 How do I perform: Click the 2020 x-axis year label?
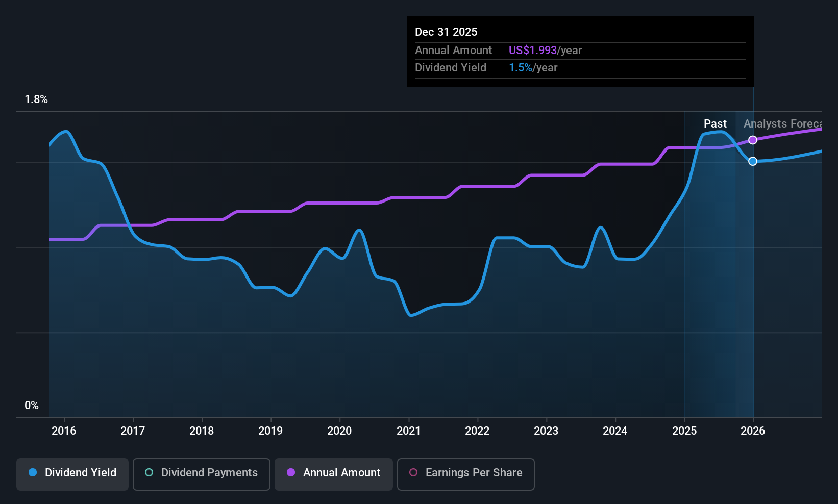[339, 431]
